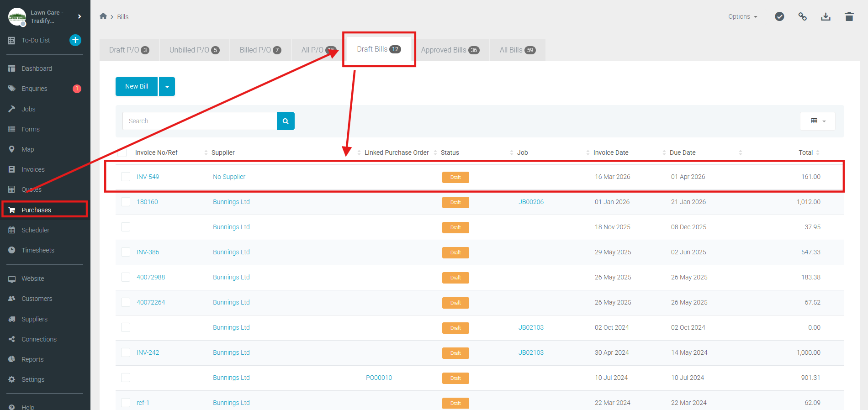Switch to the All Bills tab
This screenshot has width=868, height=410.
point(517,50)
